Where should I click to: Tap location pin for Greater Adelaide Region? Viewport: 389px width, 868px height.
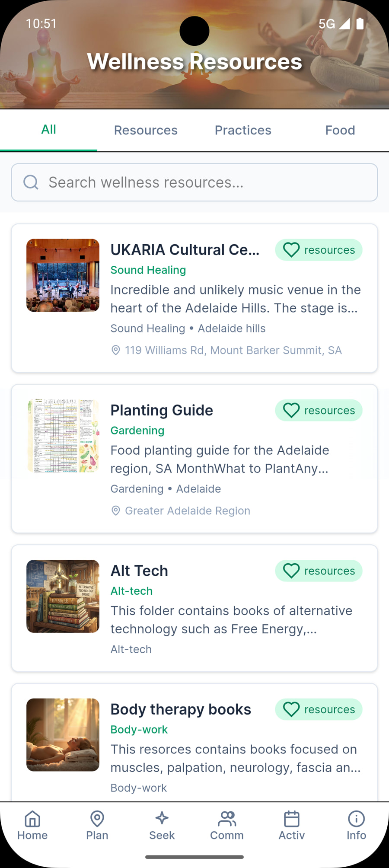tap(116, 511)
